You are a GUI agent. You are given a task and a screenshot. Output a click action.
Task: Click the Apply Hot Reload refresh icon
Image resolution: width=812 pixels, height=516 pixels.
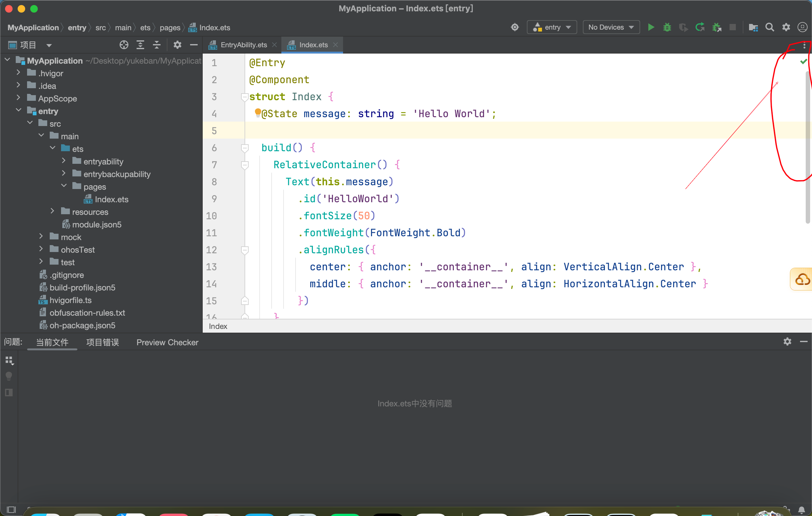[x=700, y=27]
